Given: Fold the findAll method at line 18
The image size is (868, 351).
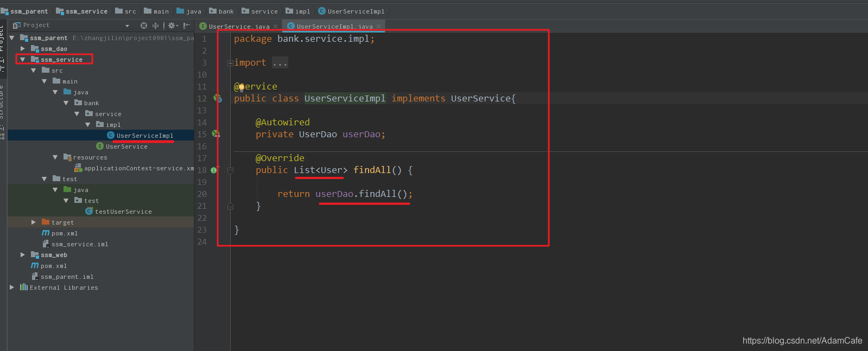Looking at the screenshot, I should point(230,170).
